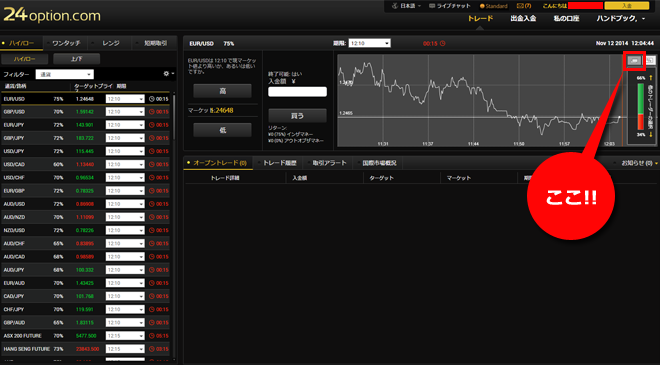The height and width of the screenshot is (365, 660).
Task: Select the CHF/JPY asset row
Action: pos(85,309)
